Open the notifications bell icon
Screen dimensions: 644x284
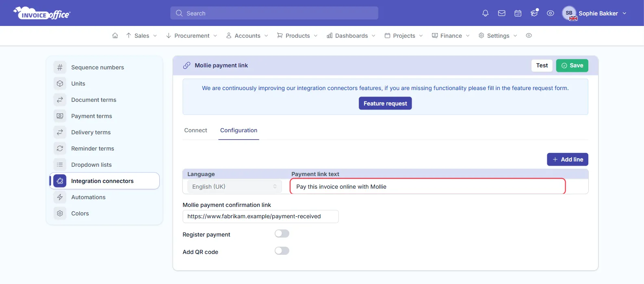pyautogui.click(x=485, y=13)
